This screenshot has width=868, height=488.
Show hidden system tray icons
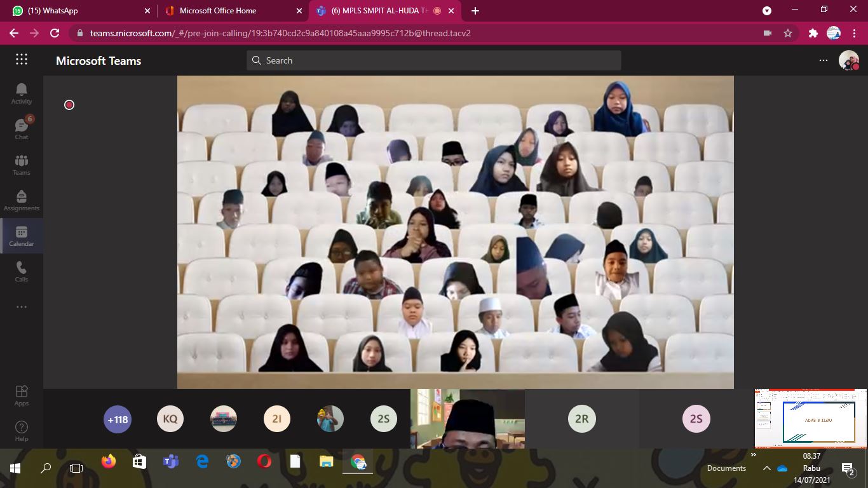(x=766, y=468)
